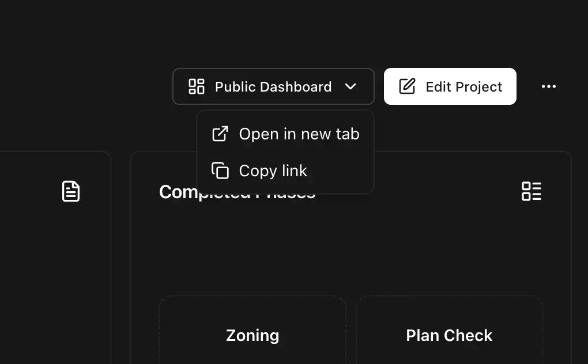Click the "Zoning" title text

pyautogui.click(x=252, y=336)
